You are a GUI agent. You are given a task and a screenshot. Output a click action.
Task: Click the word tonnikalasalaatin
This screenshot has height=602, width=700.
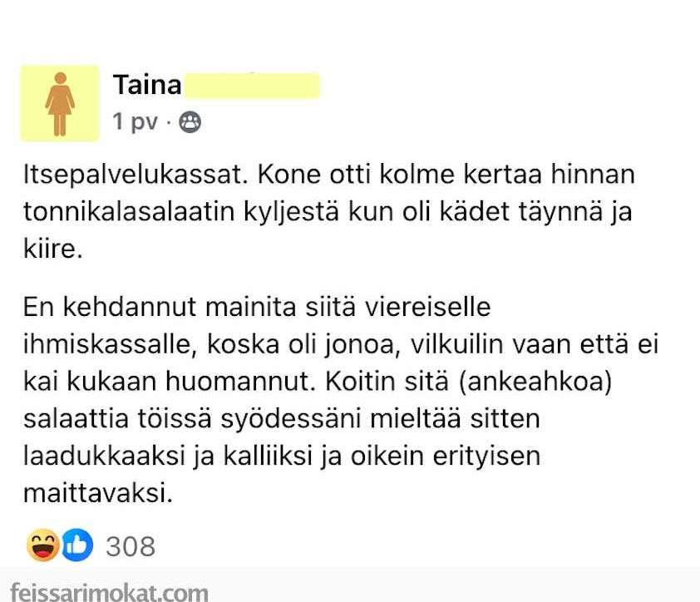pos(129,212)
